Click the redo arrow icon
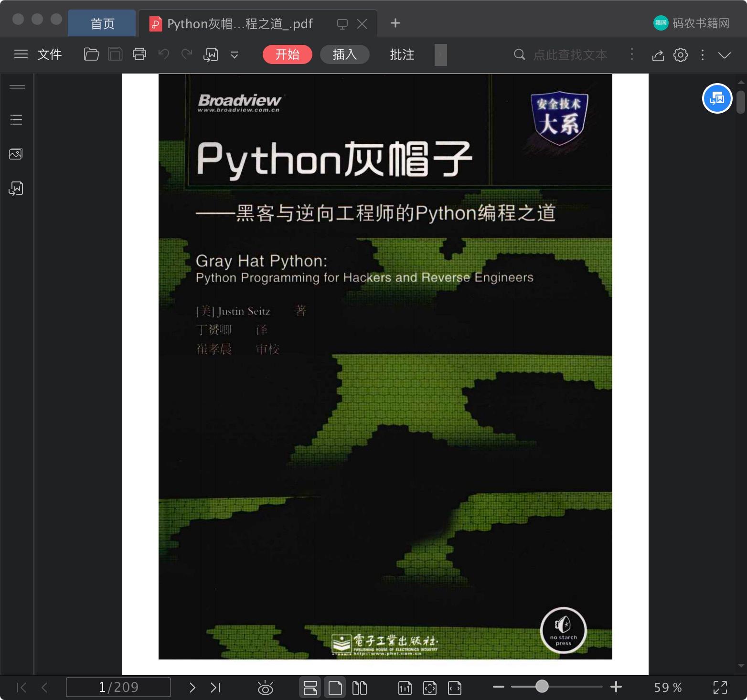The image size is (747, 700). tap(187, 54)
